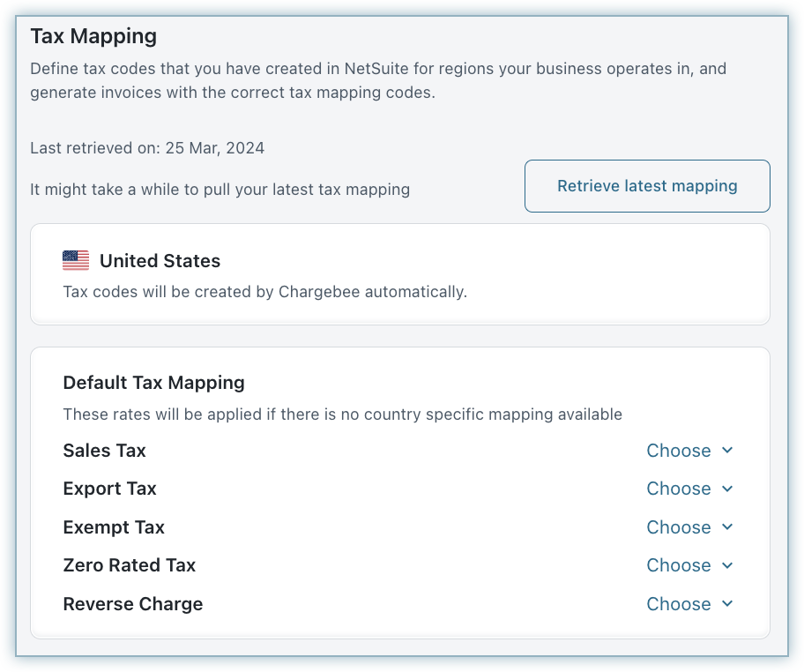Image resolution: width=804 pixels, height=672 pixels.
Task: Open the Sales Tax Choose dropdown
Action: coord(679,451)
